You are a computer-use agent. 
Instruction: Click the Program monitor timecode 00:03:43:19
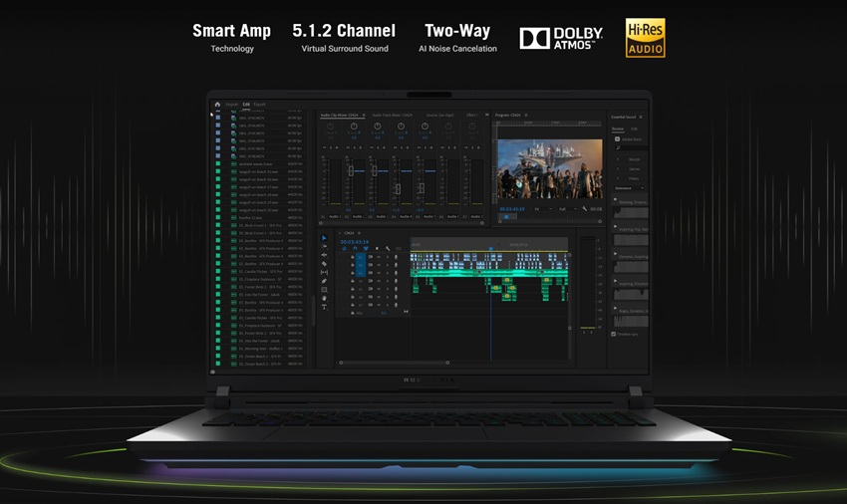(511, 209)
